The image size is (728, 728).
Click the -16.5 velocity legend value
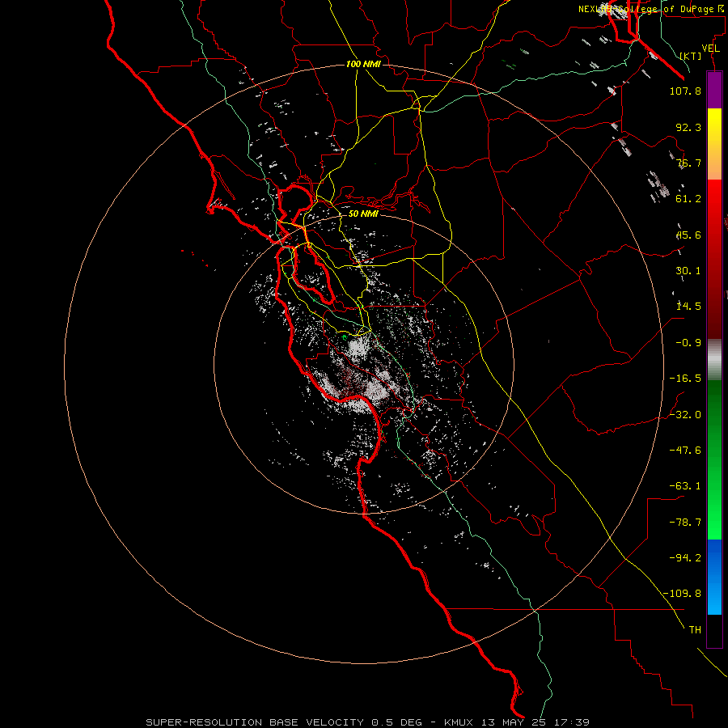tap(685, 379)
